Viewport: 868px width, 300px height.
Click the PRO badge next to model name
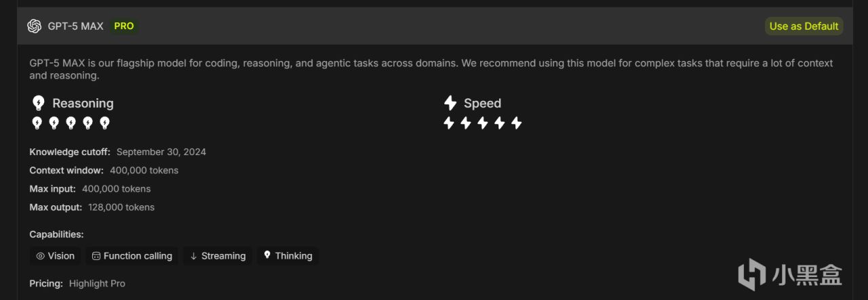(124, 26)
